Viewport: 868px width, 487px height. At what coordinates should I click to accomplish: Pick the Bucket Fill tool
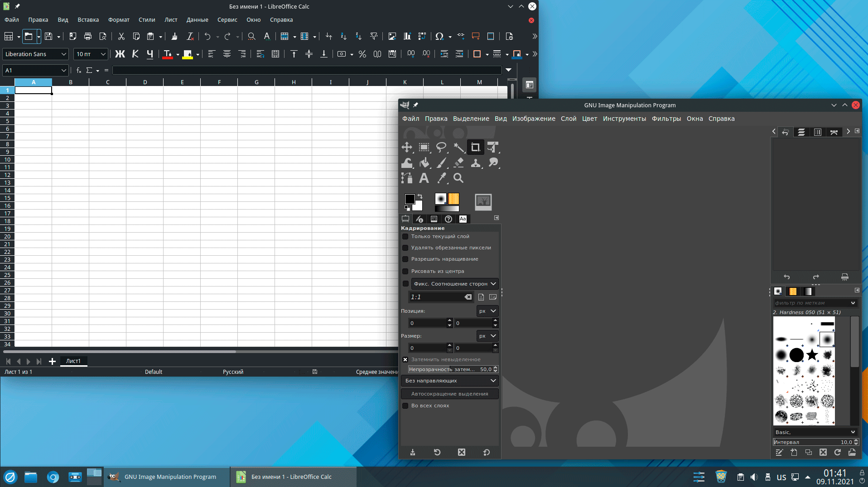[424, 163]
